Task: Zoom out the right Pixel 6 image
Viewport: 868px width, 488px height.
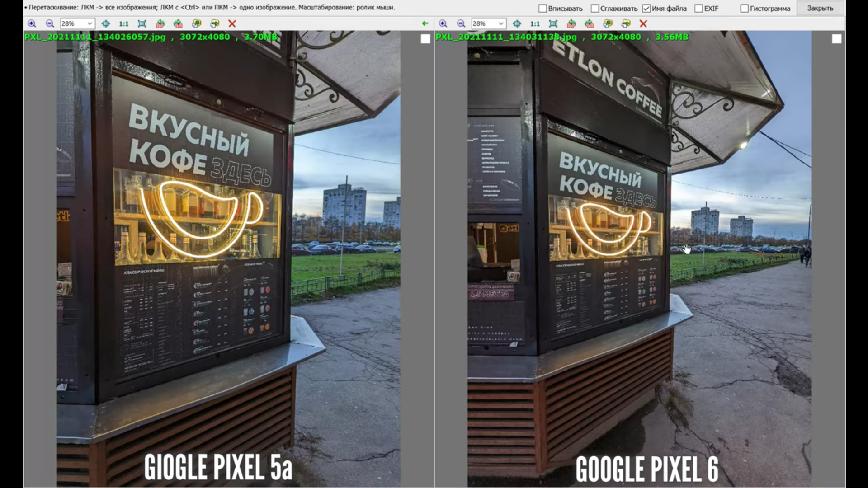Action: 461,23
